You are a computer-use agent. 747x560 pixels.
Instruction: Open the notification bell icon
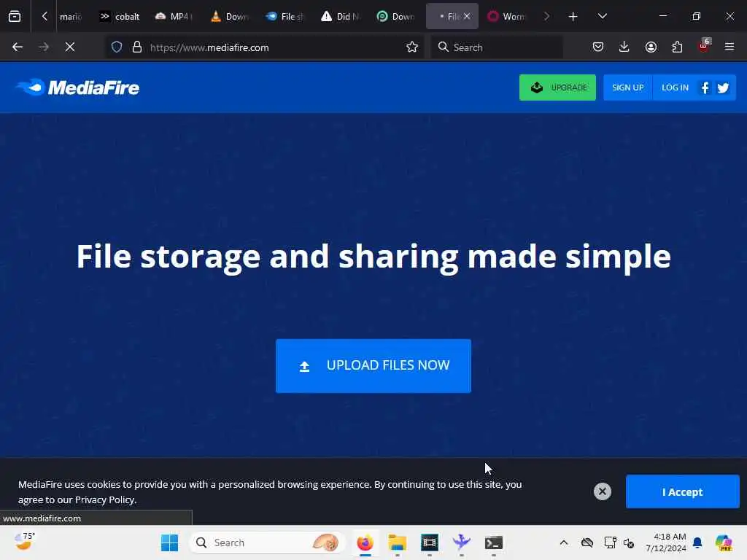pos(698,542)
